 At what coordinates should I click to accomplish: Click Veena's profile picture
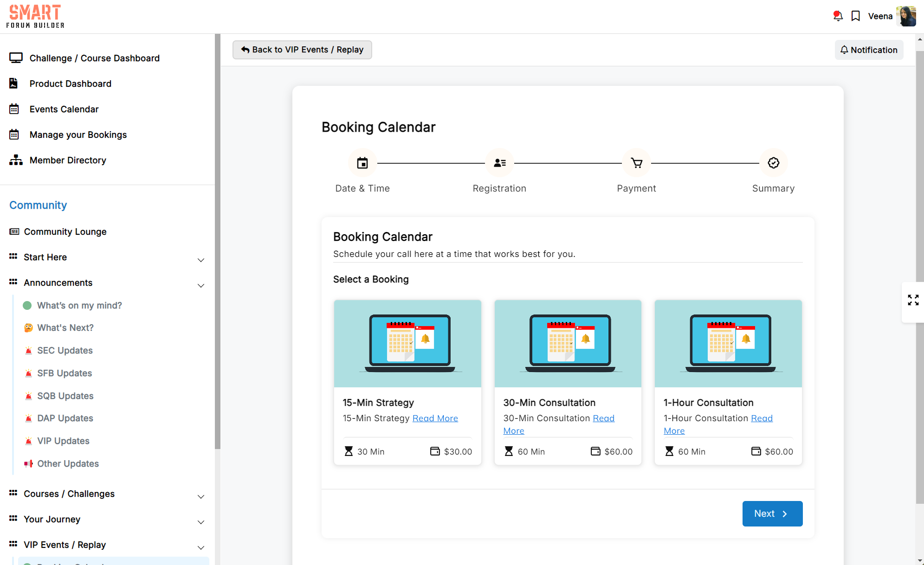(x=906, y=16)
